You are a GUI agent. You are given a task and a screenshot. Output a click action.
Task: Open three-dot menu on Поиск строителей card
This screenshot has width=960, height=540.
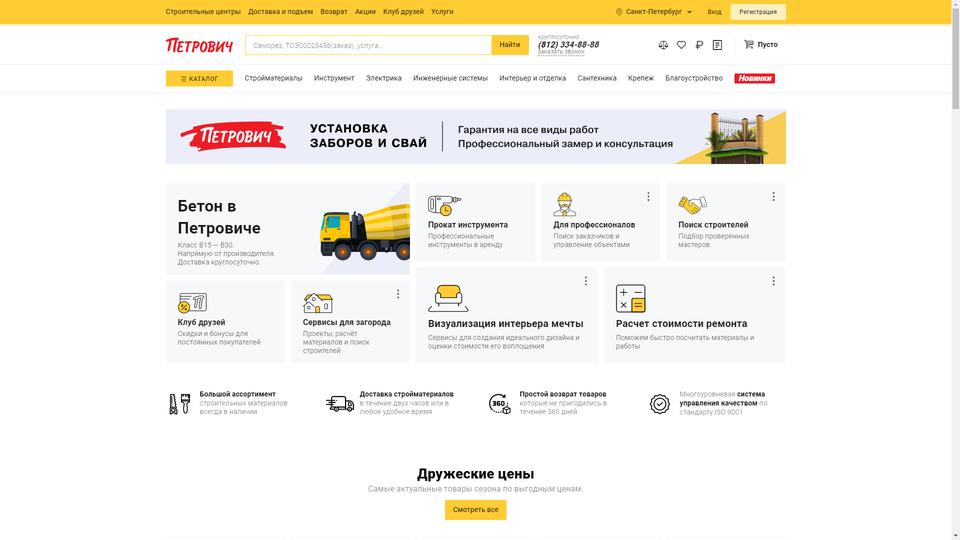(x=773, y=197)
